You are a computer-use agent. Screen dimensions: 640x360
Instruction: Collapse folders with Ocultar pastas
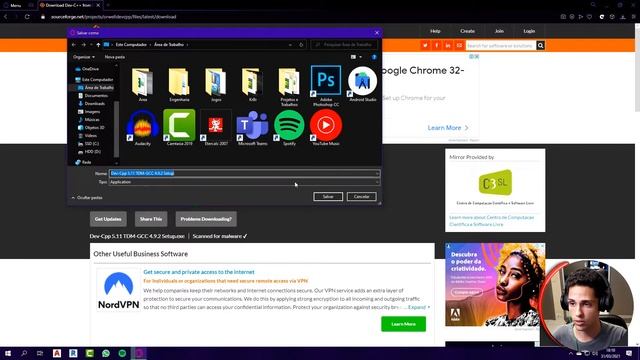click(x=87, y=198)
